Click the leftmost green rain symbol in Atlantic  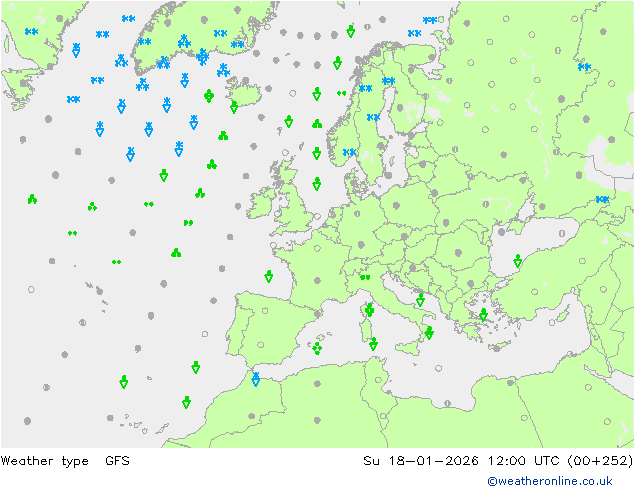click(32, 199)
